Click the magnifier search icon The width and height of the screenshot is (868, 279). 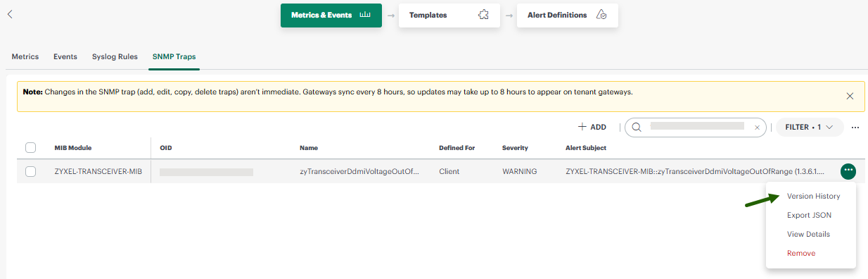637,128
